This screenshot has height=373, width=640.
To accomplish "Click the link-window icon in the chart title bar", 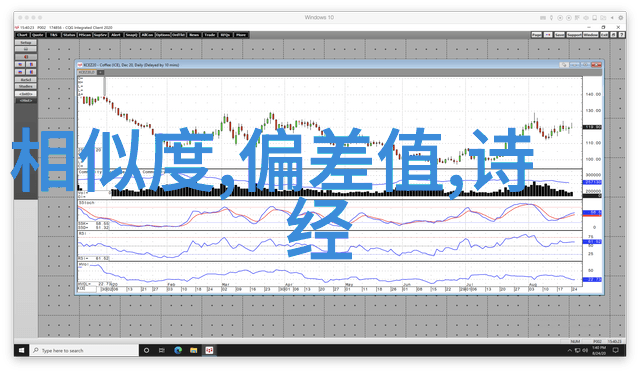I will (564, 65).
